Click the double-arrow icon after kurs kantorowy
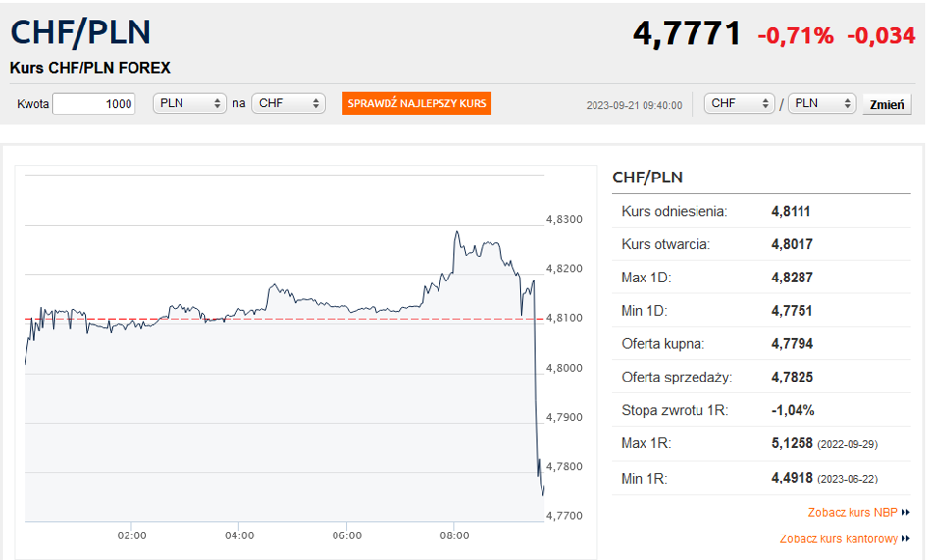The width and height of the screenshot is (930, 560). (x=905, y=538)
